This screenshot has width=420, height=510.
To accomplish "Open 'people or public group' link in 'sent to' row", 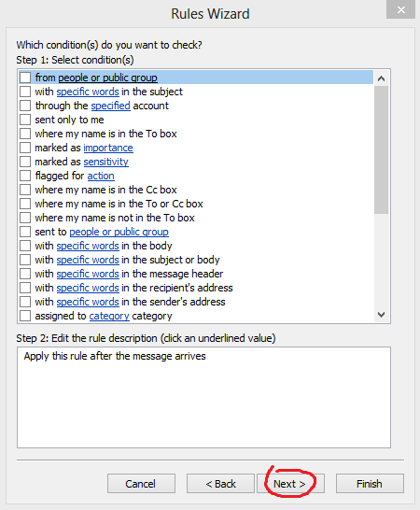I will click(119, 232).
